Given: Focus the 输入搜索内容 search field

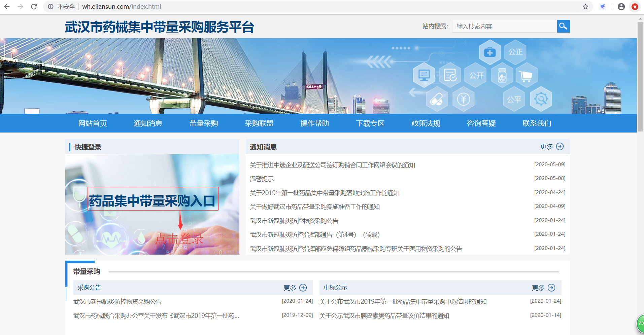Looking at the screenshot, I should [x=504, y=26].
